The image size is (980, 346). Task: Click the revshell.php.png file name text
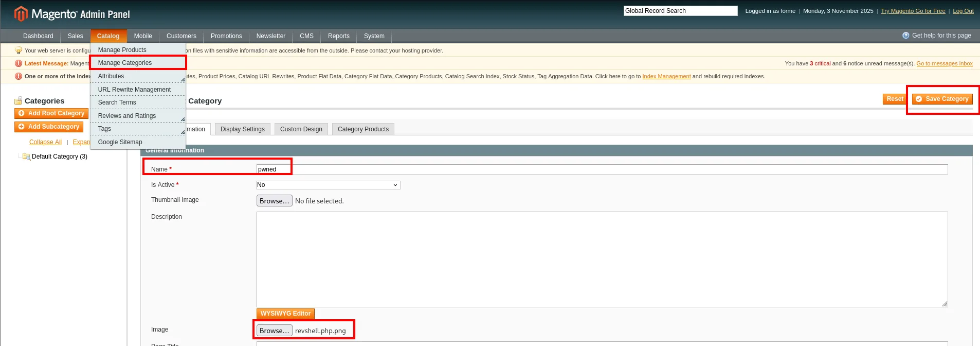[320, 331]
